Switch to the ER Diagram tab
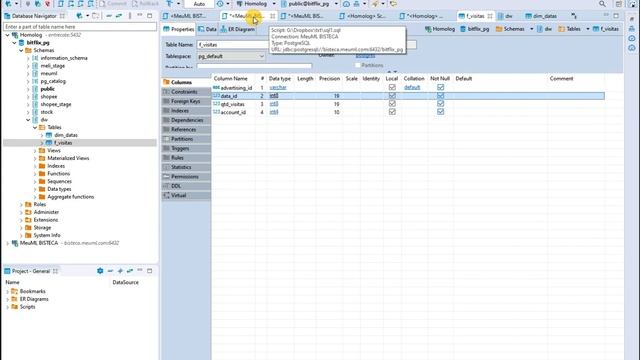This screenshot has height=360, width=640. (237, 29)
